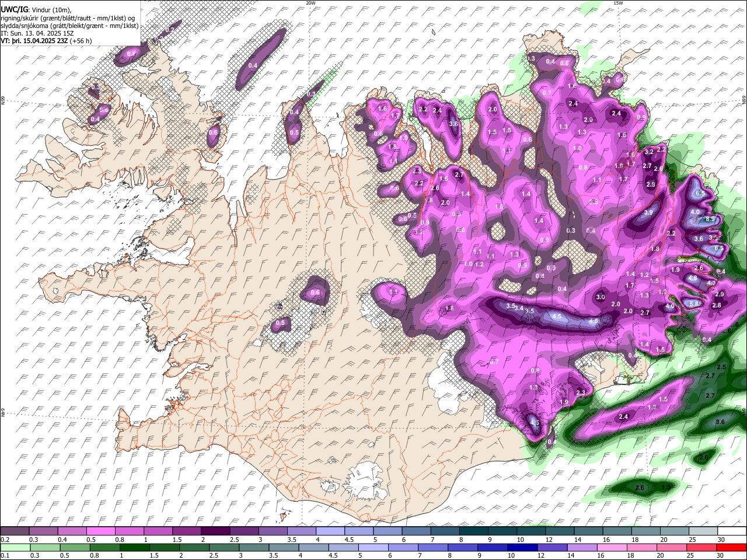Click the '25' label on the bottom legend row
The image size is (747, 560).
[x=689, y=556]
